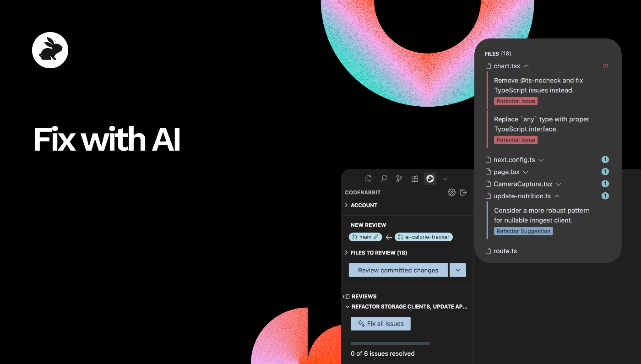Screen dimensions: 641x364
Task: Collapse update-nutrition.ts file
Action: coord(557,196)
